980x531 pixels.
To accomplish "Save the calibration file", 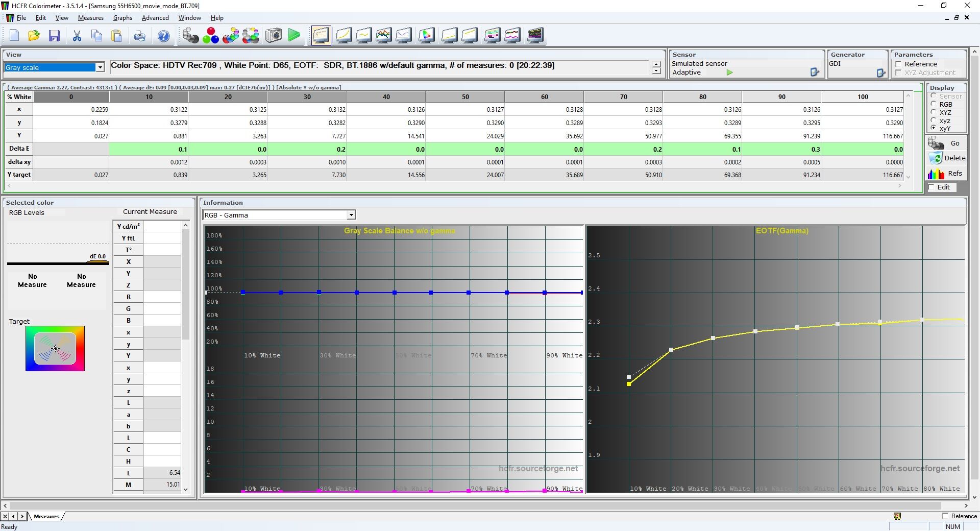I will [x=55, y=35].
